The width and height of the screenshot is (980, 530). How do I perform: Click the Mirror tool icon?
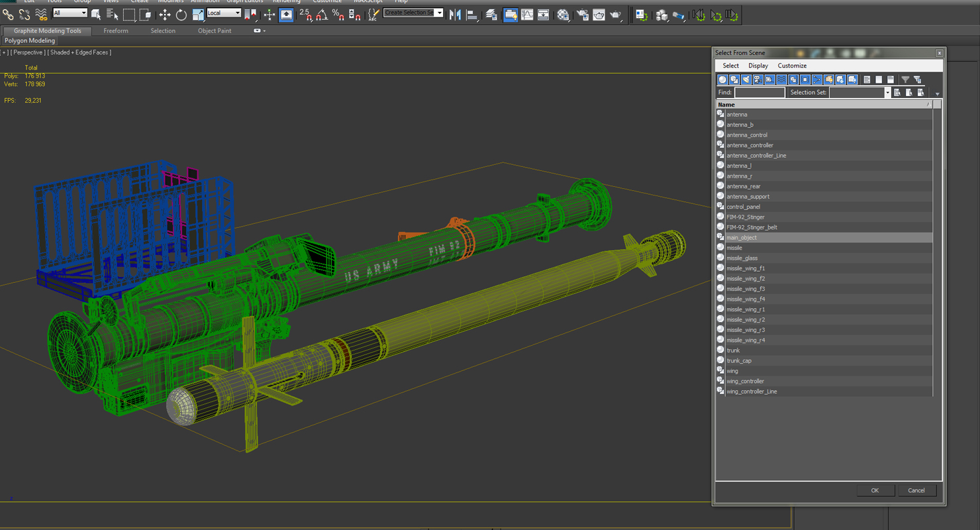[455, 15]
